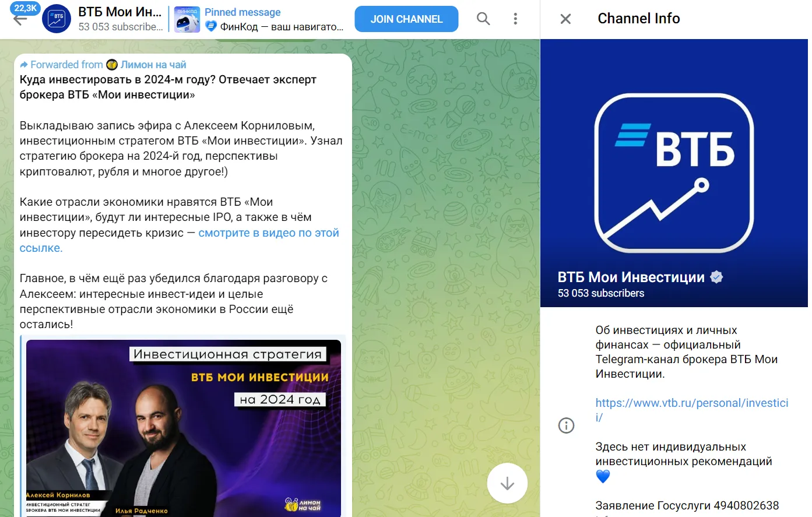Click the verified badge next to channel name
The height and width of the screenshot is (517, 812).
pos(716,277)
